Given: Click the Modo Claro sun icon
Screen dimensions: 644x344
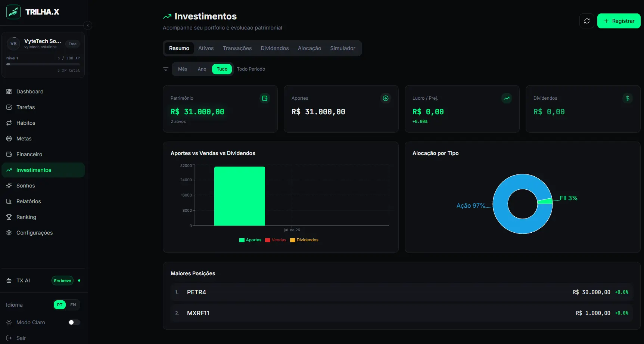Looking at the screenshot, I should tap(9, 322).
